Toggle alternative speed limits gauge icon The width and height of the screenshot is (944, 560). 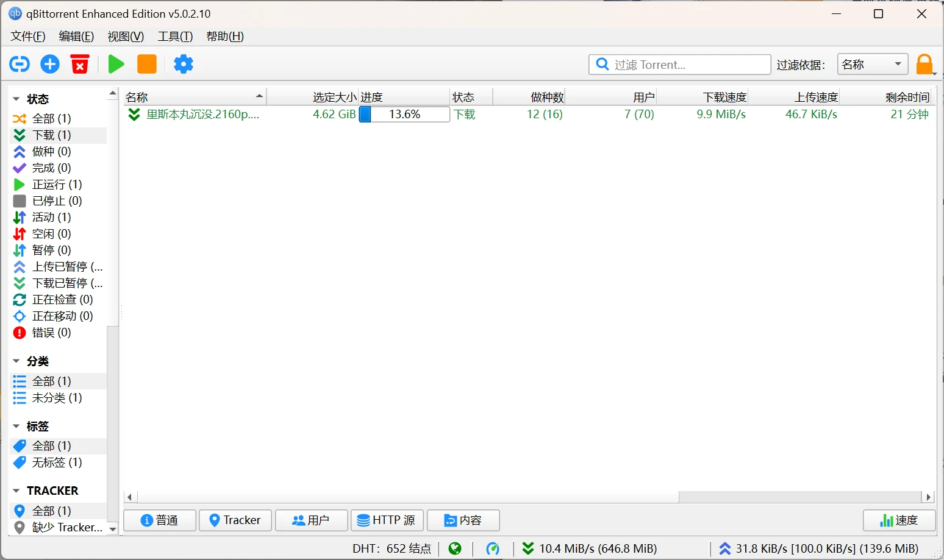[493, 549]
